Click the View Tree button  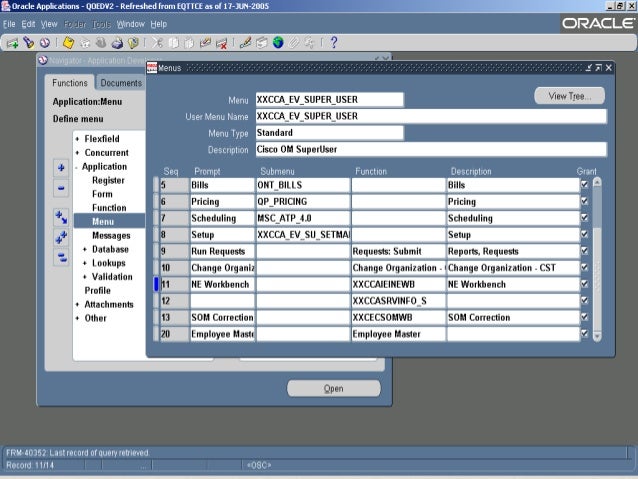point(570,96)
